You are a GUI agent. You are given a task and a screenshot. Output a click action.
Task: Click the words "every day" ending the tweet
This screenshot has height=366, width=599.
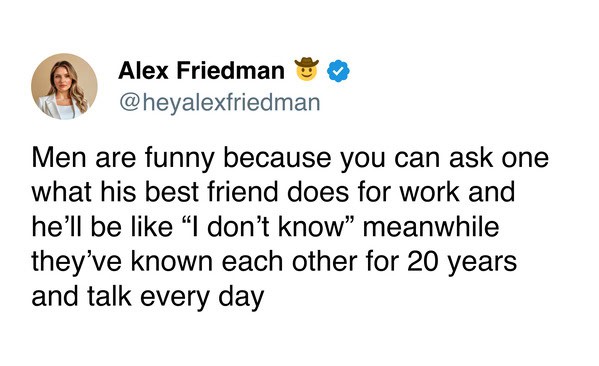pyautogui.click(x=202, y=298)
